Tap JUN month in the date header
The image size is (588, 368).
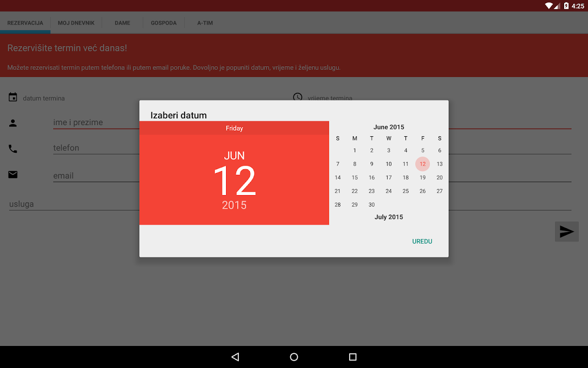(234, 156)
